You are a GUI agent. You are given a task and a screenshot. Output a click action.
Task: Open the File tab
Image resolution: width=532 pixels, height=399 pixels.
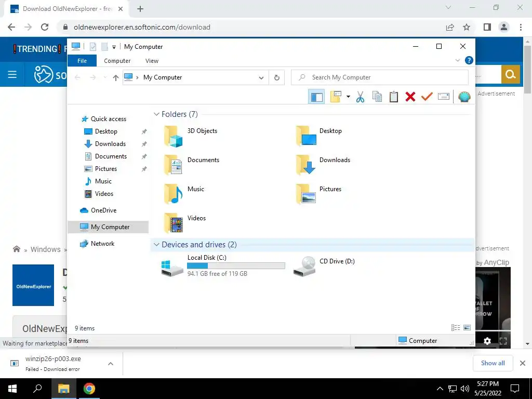click(82, 61)
